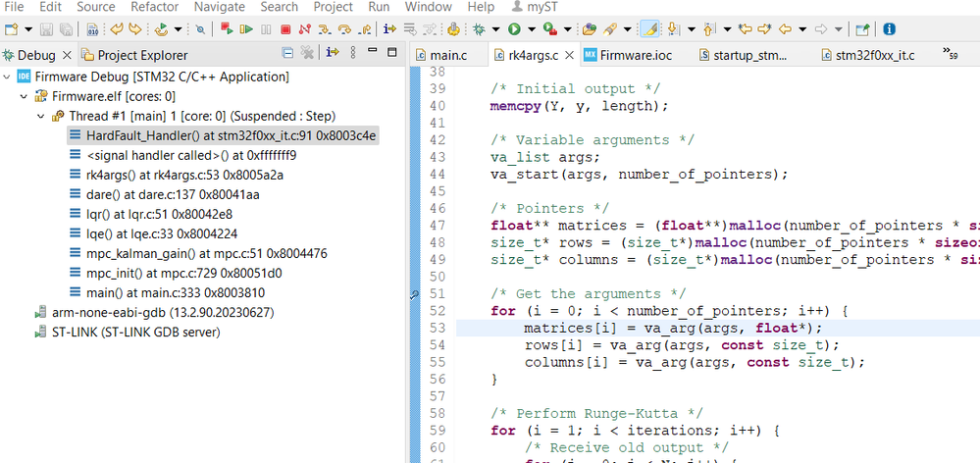The height and width of the screenshot is (463, 980).
Task: Open the dropdown next to Run icon
Action: 532,29
